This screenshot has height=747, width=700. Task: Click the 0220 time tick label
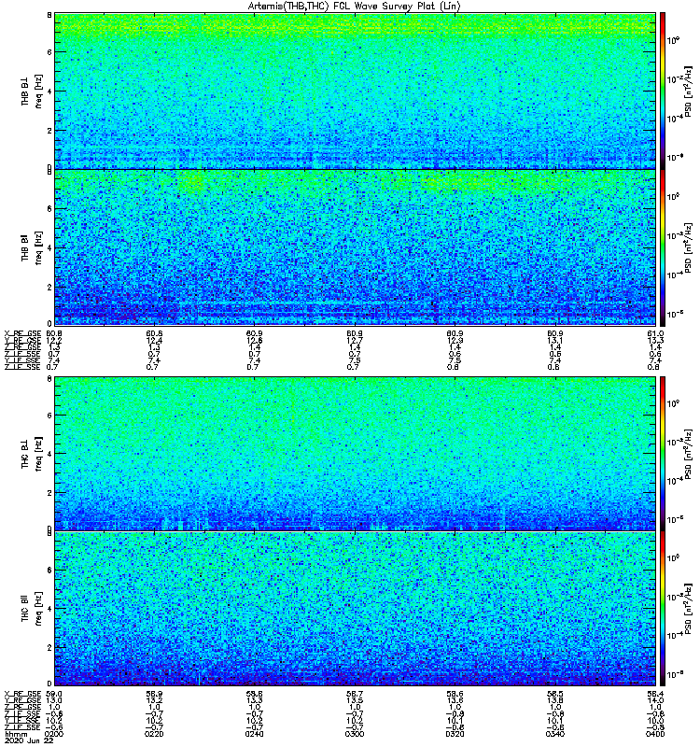[x=154, y=734]
